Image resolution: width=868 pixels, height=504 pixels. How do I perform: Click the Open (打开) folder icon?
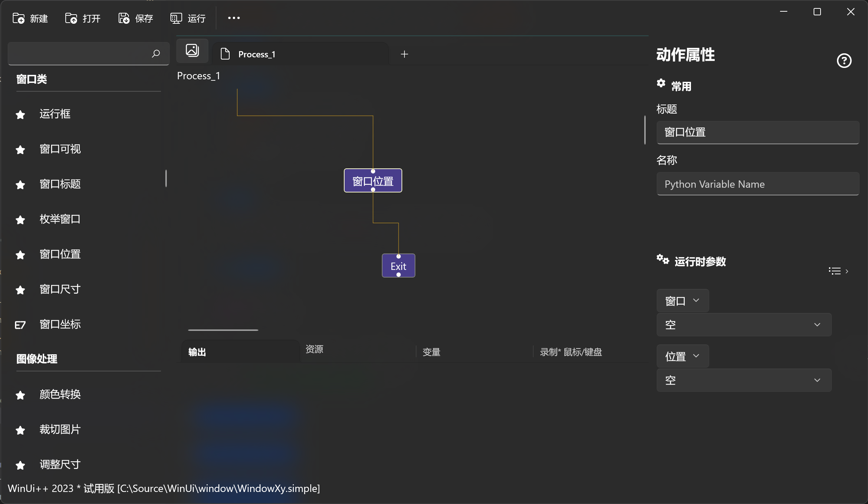[x=71, y=18]
